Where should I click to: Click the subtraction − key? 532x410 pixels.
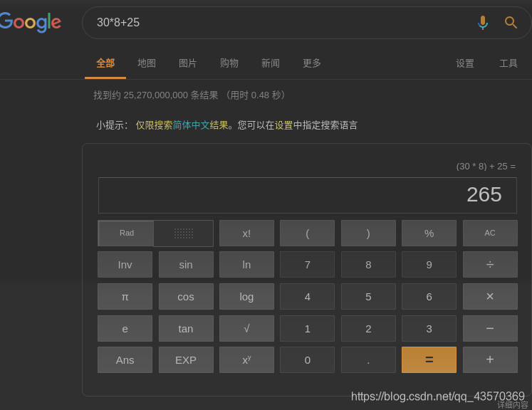(490, 328)
